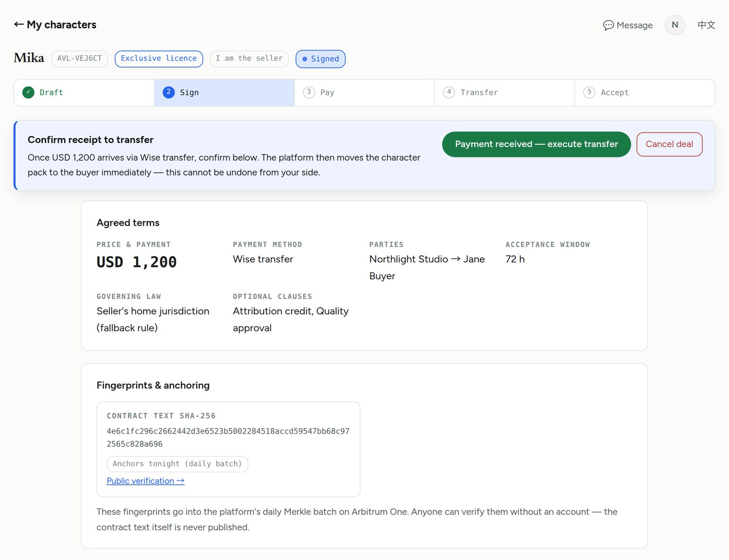Click the Exclusive licence badge

tap(159, 59)
